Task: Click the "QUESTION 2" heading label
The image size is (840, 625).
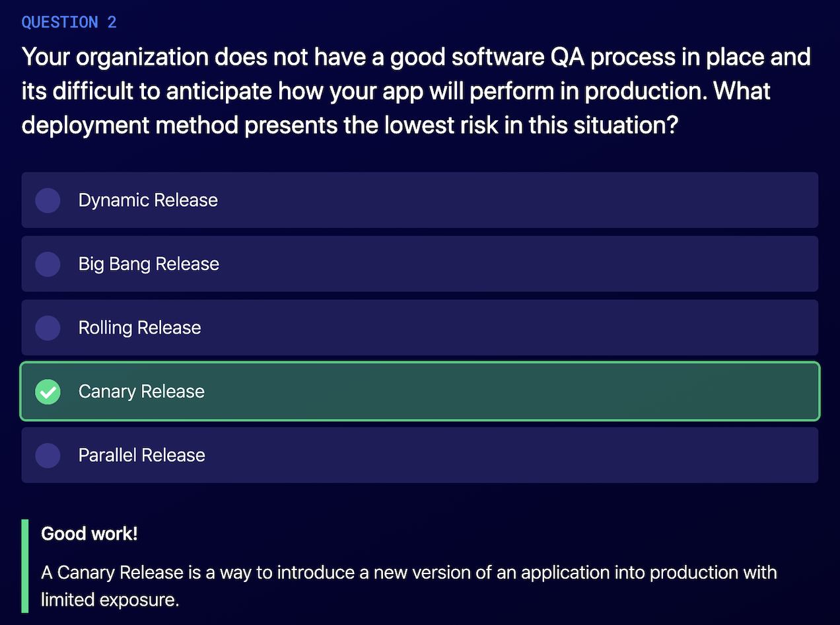Action: (x=69, y=22)
